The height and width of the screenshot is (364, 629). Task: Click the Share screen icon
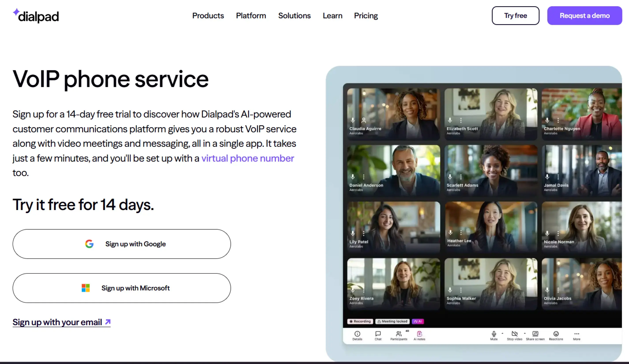tap(535, 336)
